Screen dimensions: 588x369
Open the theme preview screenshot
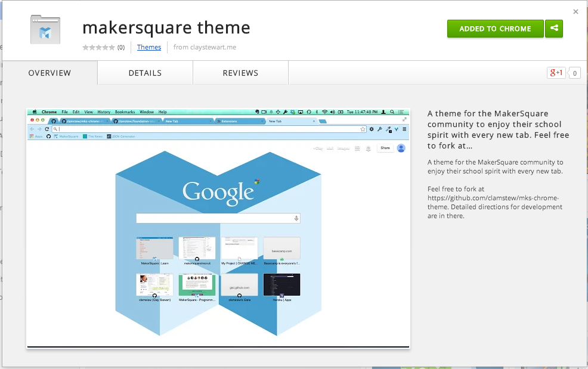(218, 228)
